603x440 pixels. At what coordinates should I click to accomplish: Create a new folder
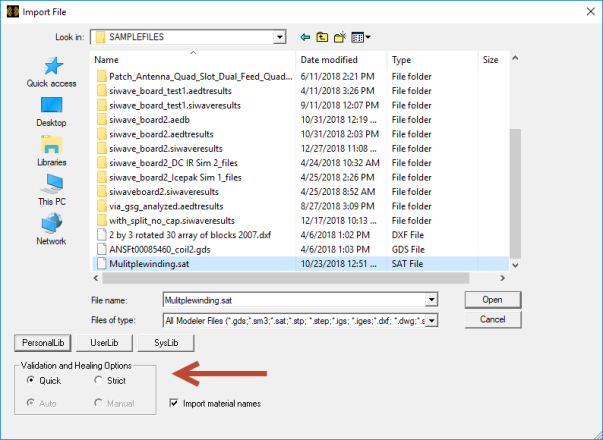(x=340, y=37)
